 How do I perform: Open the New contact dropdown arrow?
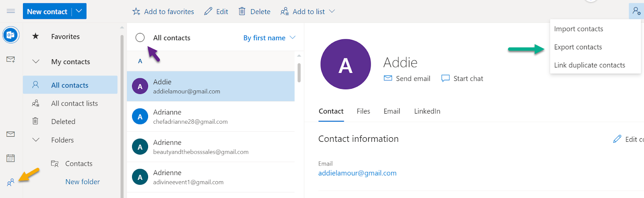click(79, 11)
